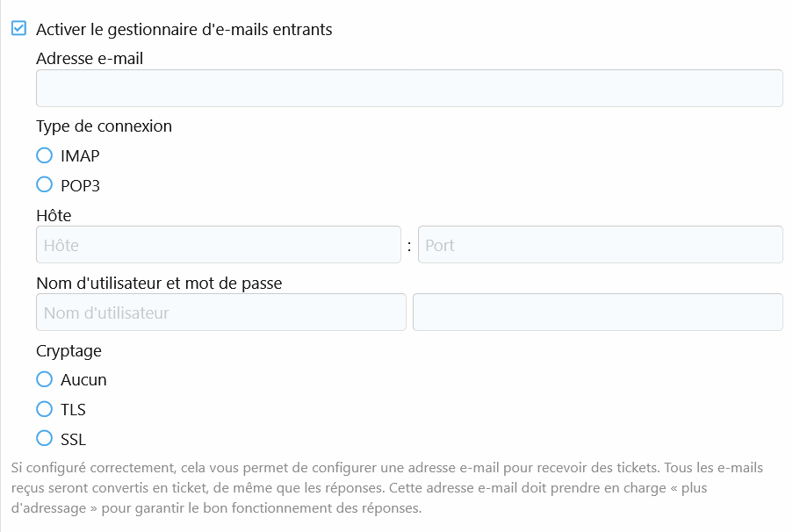Click the 'Cryptage' section heading
This screenshot has height=532, width=793.
[68, 350]
